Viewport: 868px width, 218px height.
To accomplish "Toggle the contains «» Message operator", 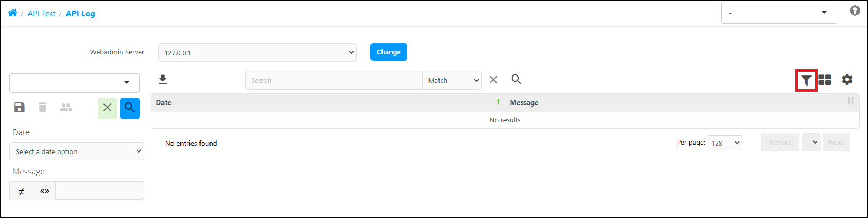I will [45, 191].
